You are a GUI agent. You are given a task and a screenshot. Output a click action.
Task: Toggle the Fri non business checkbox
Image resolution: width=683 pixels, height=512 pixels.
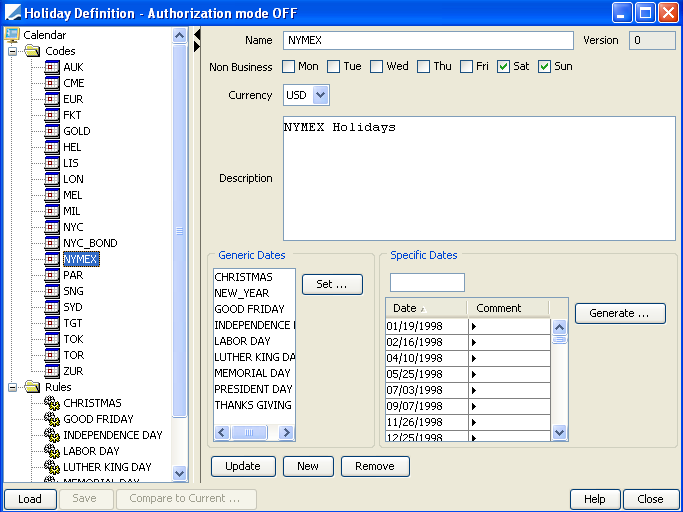point(467,67)
